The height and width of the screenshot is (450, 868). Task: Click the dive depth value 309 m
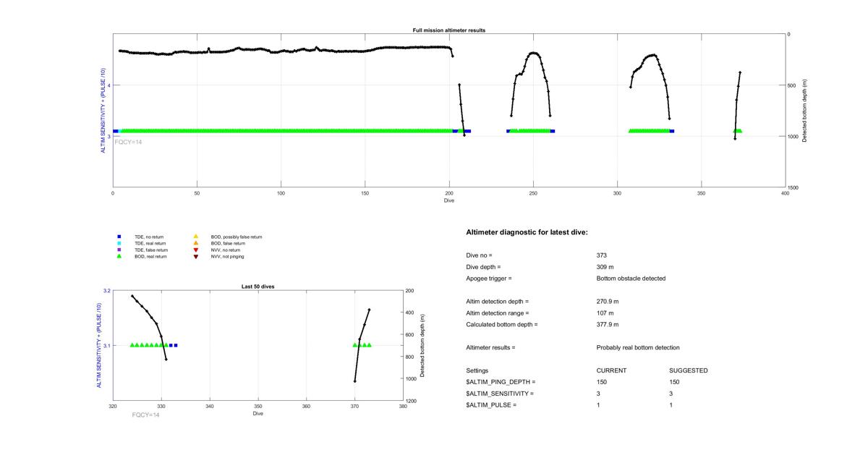(x=606, y=267)
